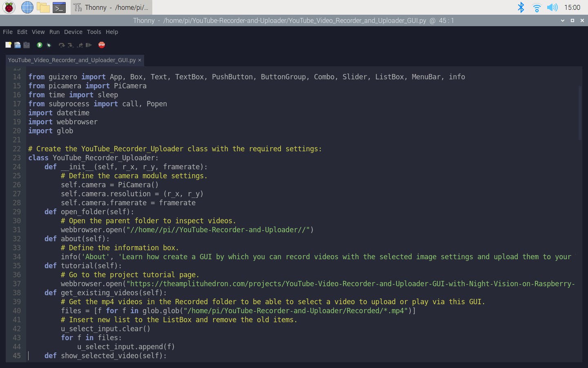Screen dimensions: 588x368
Task: Click the 'import glob' line
Action: coord(51,131)
